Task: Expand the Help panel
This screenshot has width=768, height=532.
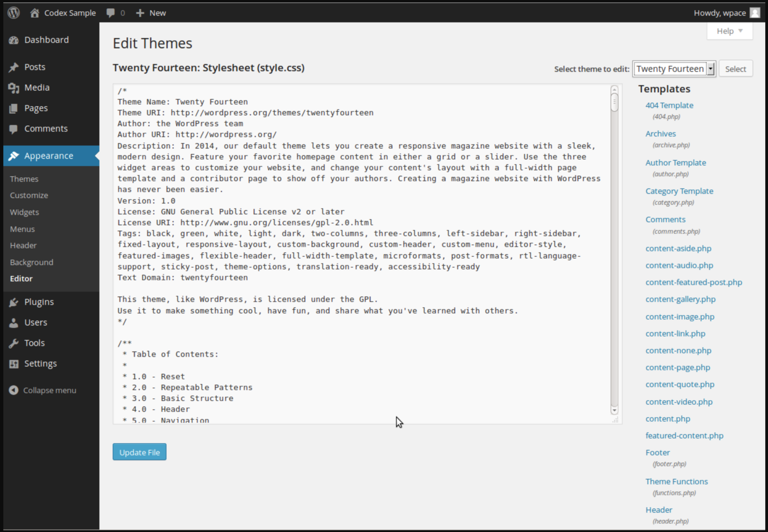Action: click(729, 31)
